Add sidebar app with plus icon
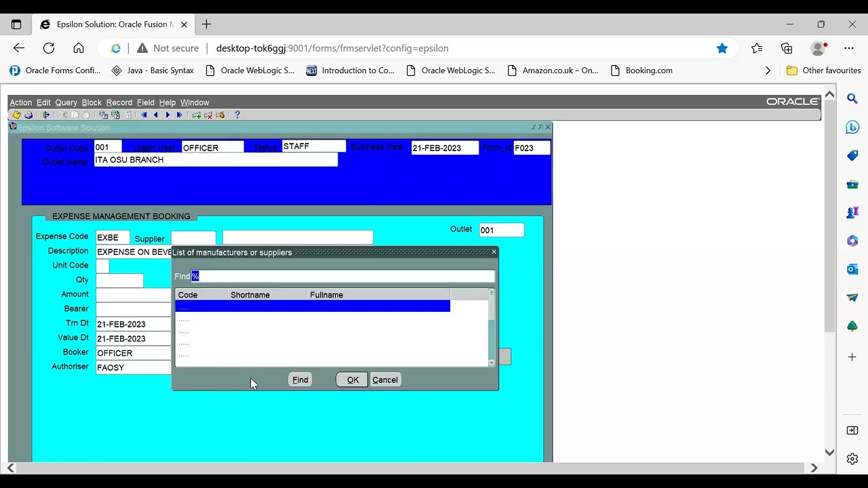Viewport: 868px width, 488px height. click(x=852, y=357)
